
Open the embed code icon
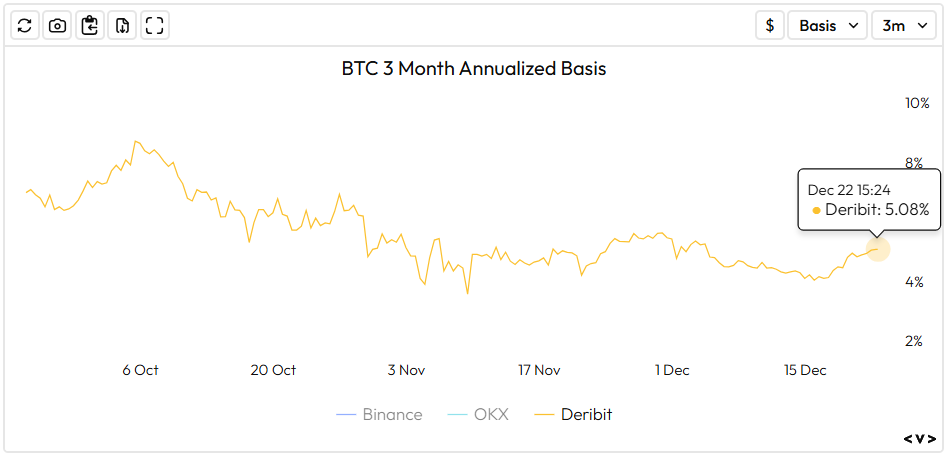coord(920,438)
